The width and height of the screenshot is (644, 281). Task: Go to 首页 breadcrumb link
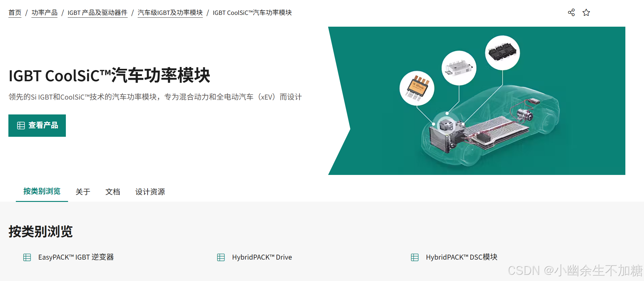pos(15,13)
